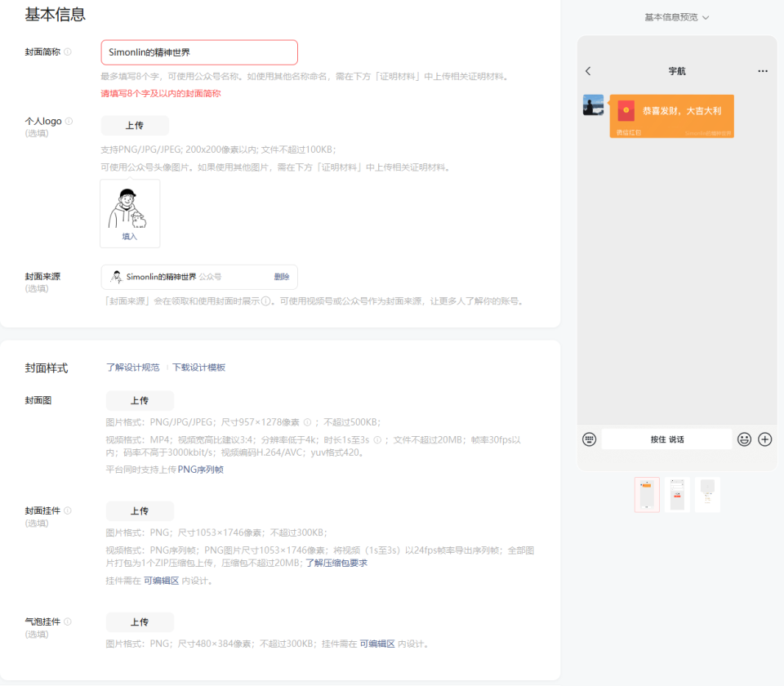Click the info icon beside 个人logo
Viewport: 784px width, 686px height.
pyautogui.click(x=69, y=121)
